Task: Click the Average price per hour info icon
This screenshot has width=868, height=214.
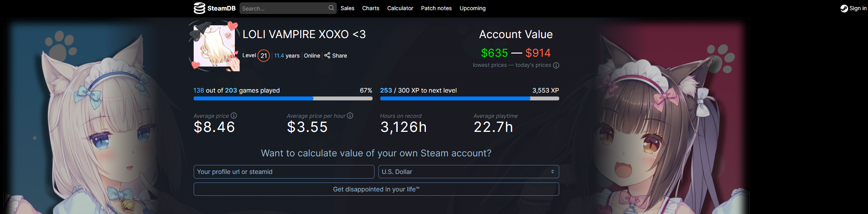Action: 350,116
